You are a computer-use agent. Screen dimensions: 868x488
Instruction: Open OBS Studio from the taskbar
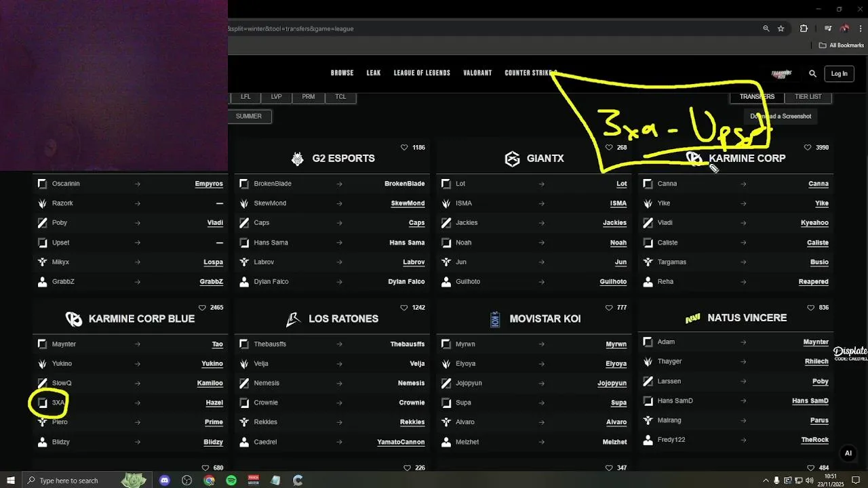pos(187,481)
